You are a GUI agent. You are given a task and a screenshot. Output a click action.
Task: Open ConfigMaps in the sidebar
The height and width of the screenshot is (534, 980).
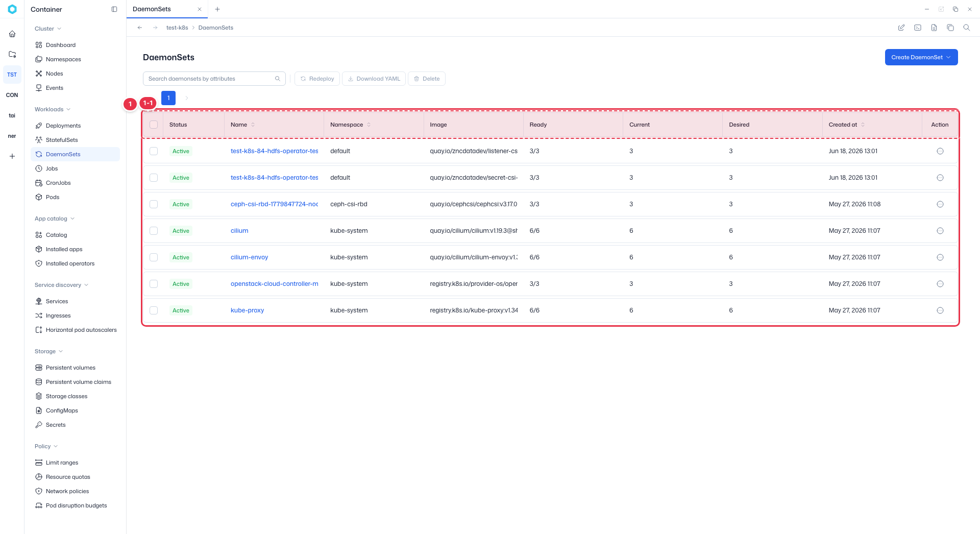tap(75, 410)
